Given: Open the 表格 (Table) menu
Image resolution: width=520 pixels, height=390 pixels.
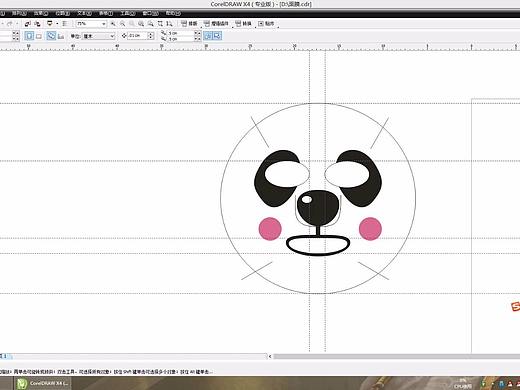Looking at the screenshot, I should point(106,13).
